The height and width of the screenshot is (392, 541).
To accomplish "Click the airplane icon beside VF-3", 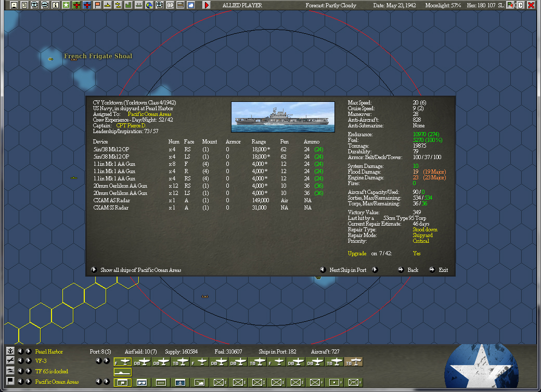I will 10,361.
